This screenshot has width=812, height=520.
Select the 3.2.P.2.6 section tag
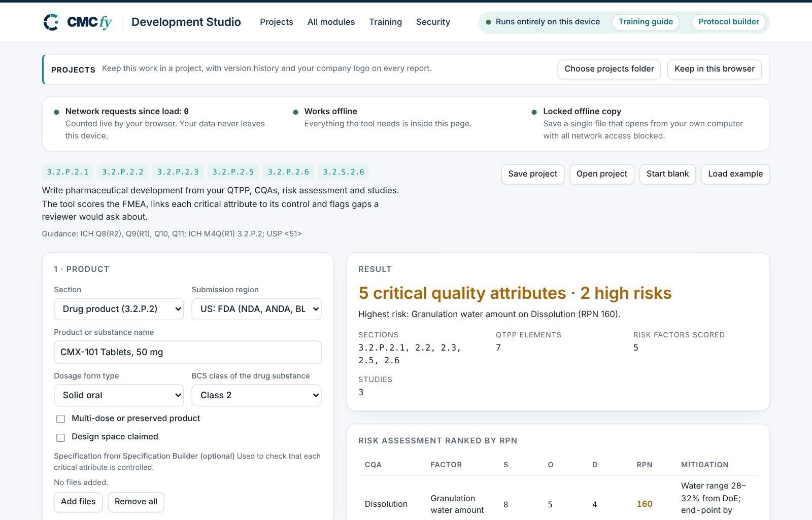click(288, 172)
